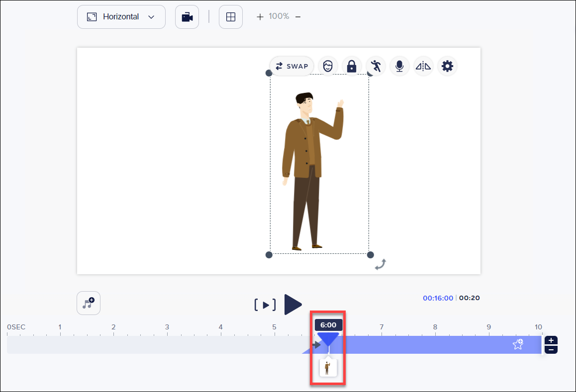Toggle the lock on the character

[x=352, y=66]
